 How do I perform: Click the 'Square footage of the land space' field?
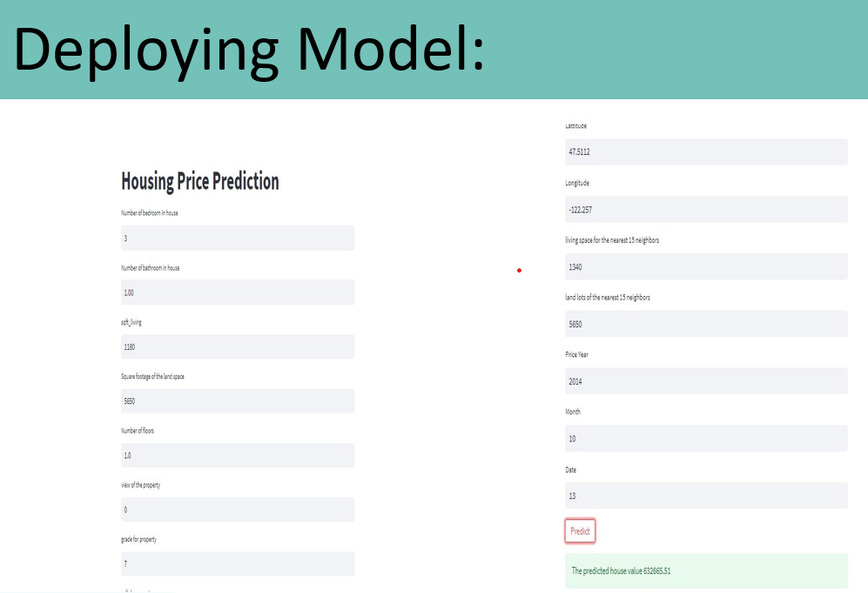(x=237, y=401)
